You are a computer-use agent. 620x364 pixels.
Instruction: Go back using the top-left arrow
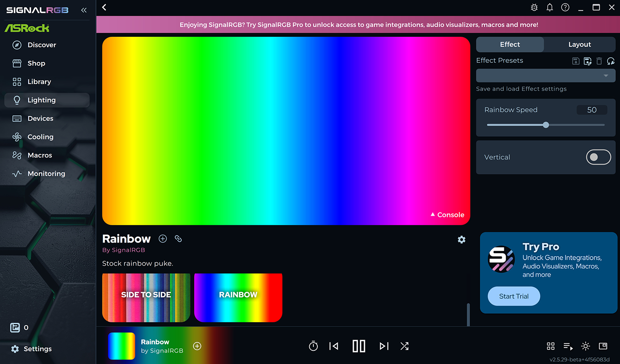[x=104, y=7]
